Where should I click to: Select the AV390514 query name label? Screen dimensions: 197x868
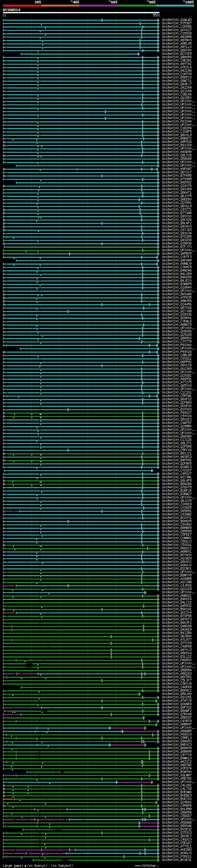(12, 10)
